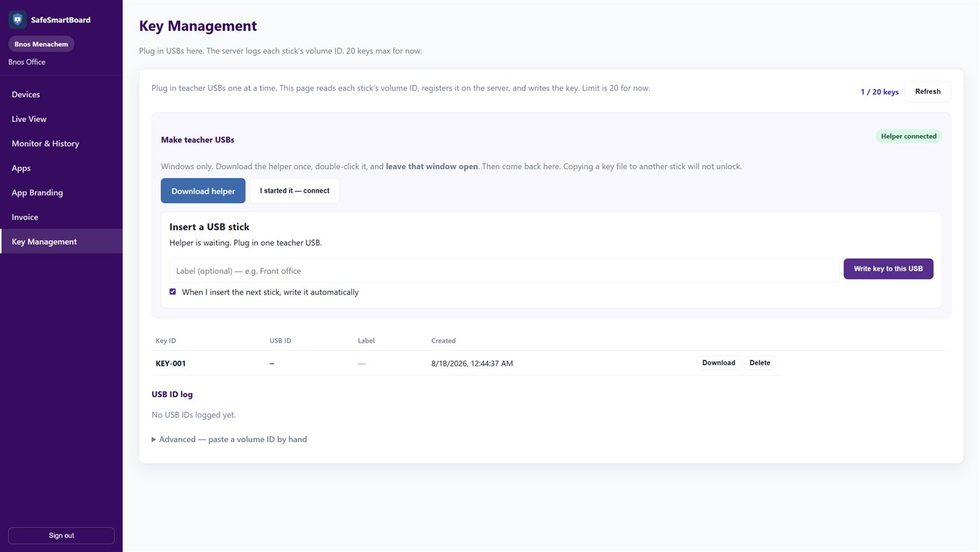This screenshot has width=980, height=552.
Task: Sign out of SafeSmartBoard
Action: click(61, 536)
